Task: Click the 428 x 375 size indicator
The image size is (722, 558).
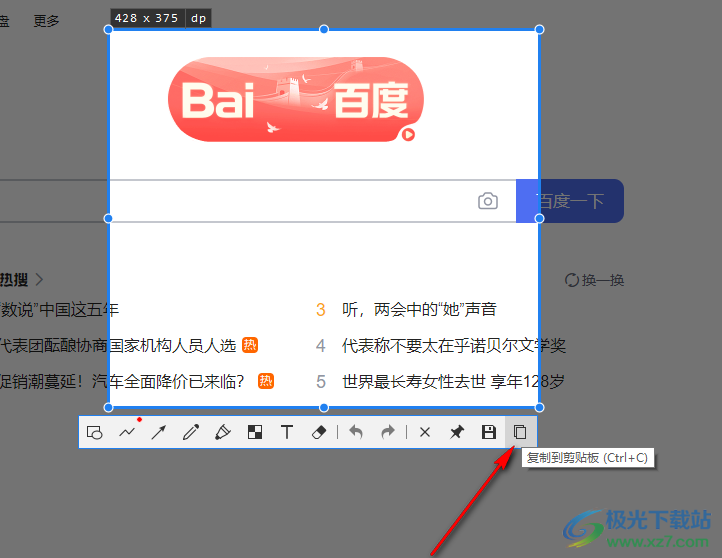Action: (146, 18)
